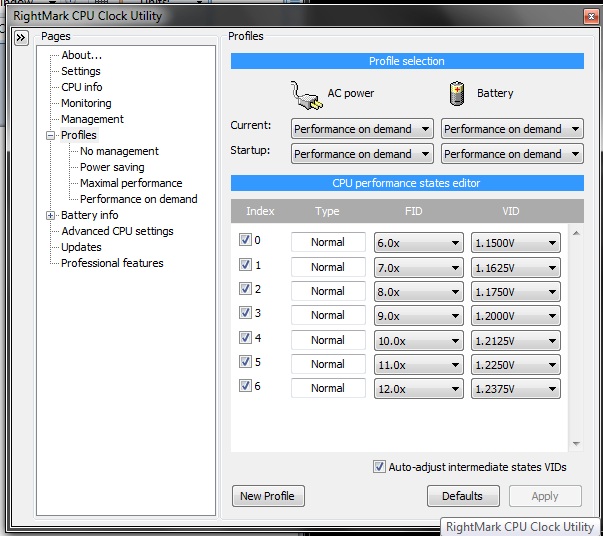Click the Defaults button
Image resolution: width=603 pixels, height=536 pixels.
tap(463, 496)
